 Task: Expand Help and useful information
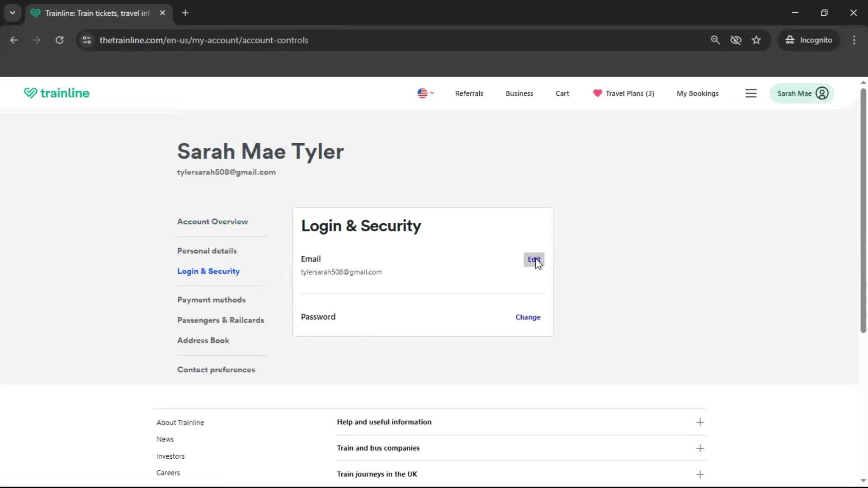700,422
